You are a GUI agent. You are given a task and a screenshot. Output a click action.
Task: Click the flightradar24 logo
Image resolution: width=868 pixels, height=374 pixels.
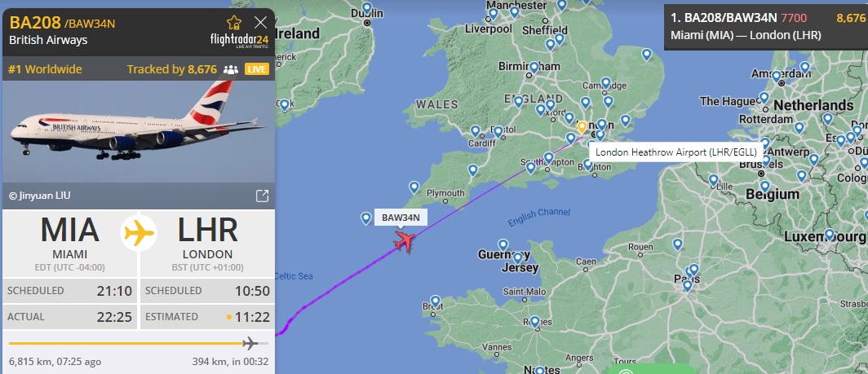coord(239,41)
